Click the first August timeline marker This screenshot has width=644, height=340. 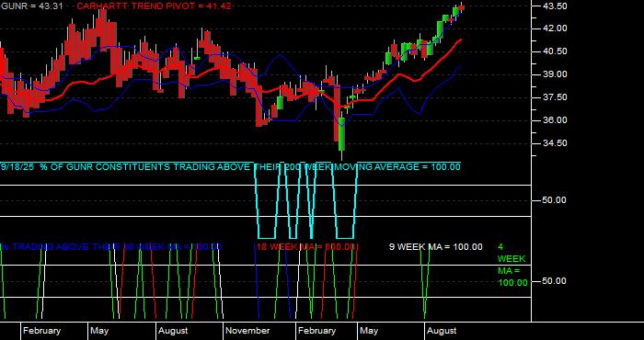[x=173, y=331]
